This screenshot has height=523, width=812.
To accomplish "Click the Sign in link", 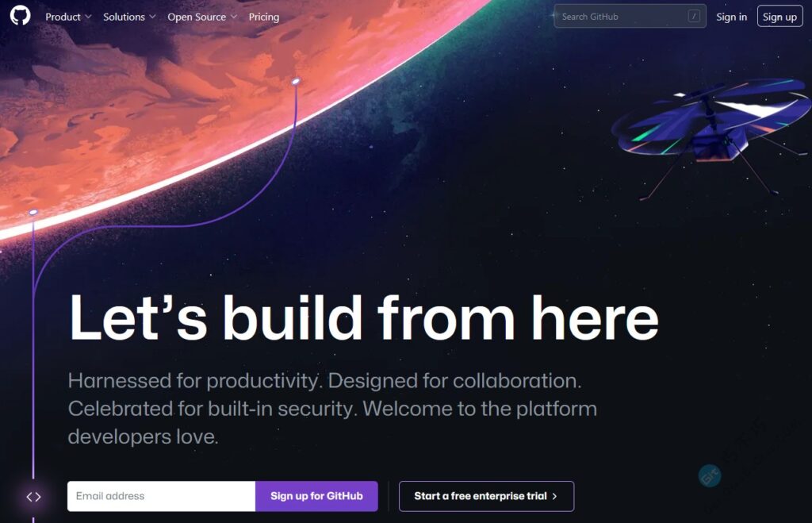I will pos(731,17).
